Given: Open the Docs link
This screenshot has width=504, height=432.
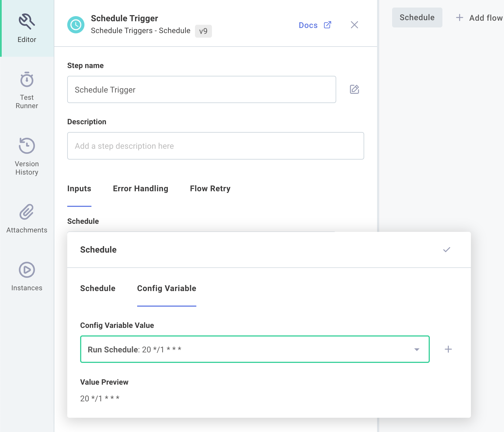Looking at the screenshot, I should click(308, 25).
